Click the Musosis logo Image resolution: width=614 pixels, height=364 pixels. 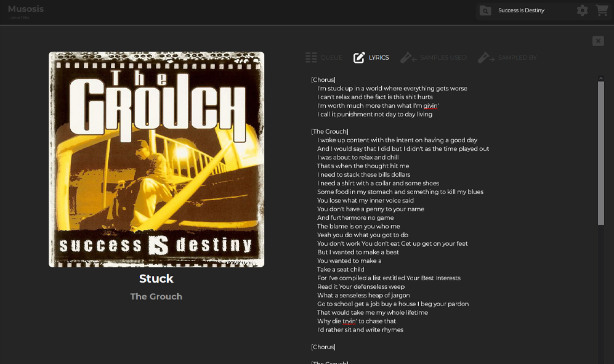[26, 9]
